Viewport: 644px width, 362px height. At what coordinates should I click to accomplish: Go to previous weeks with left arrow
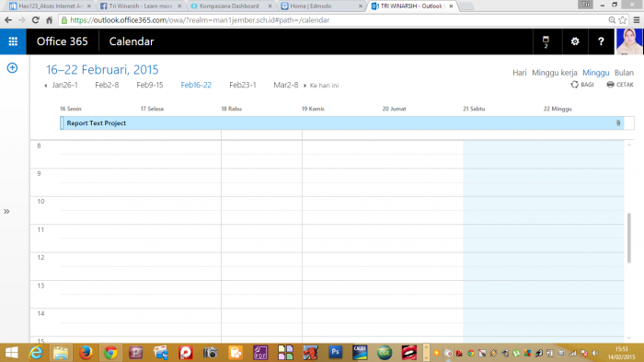(x=46, y=86)
